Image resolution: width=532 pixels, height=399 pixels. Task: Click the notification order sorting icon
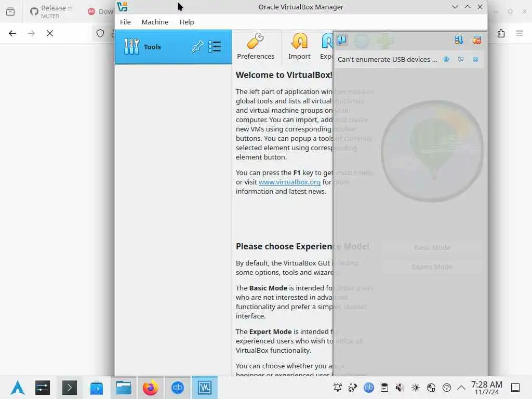pyautogui.click(x=459, y=41)
